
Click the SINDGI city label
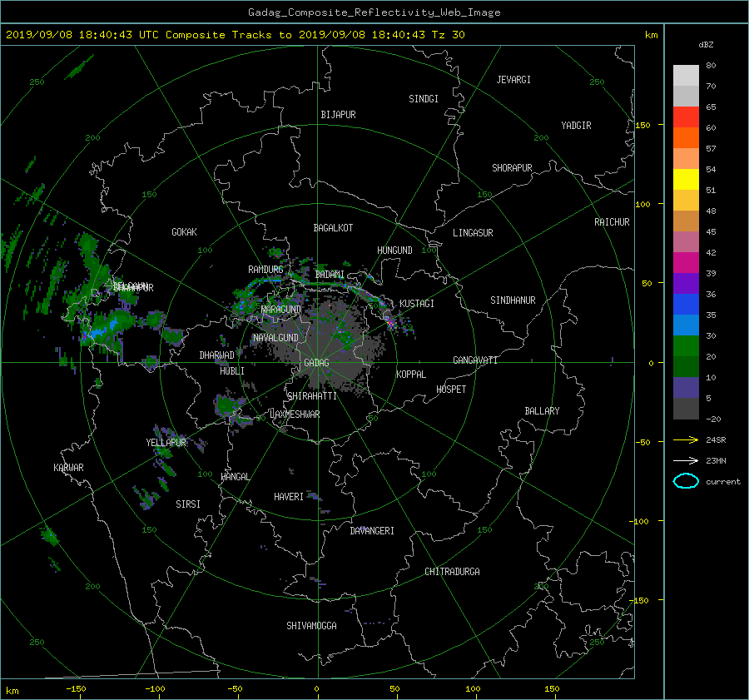tap(424, 99)
